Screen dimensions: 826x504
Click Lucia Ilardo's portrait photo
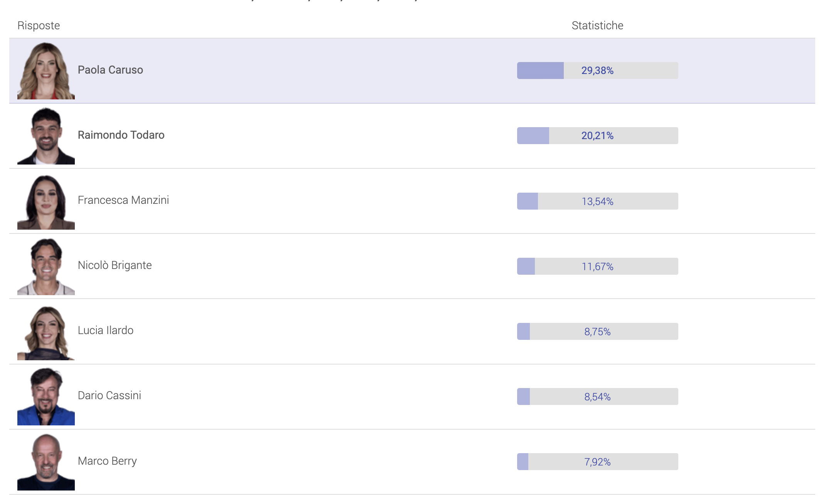(x=46, y=332)
